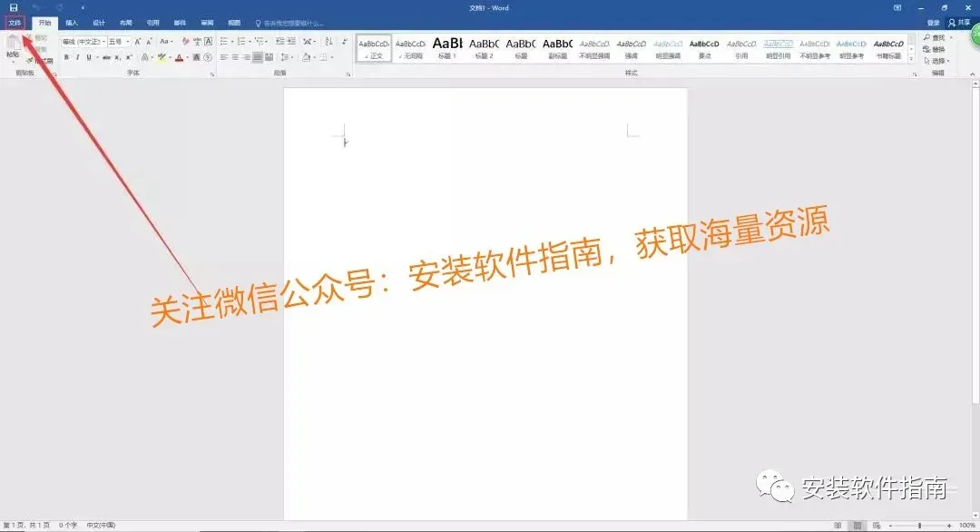This screenshot has width=980, height=532.
Task: Click the Enclose Characters circle icon
Action: click(208, 57)
